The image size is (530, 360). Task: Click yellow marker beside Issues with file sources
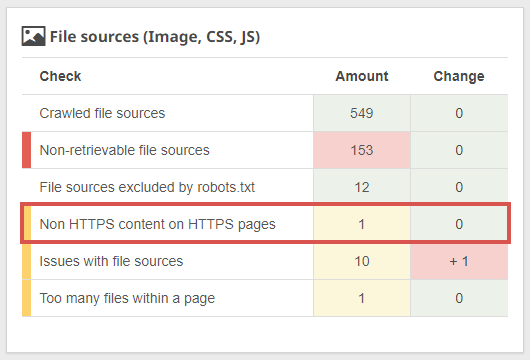[26, 261]
